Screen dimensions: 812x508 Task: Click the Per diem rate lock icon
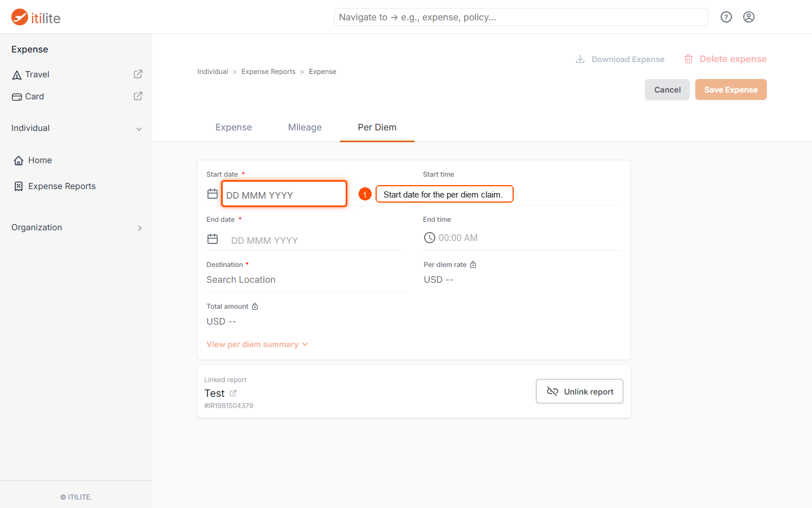[x=473, y=264]
